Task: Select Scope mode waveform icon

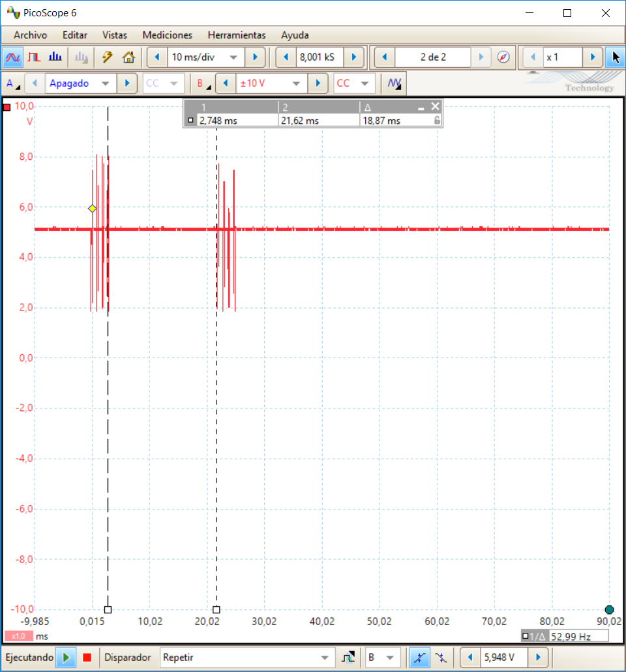Action: (x=12, y=57)
